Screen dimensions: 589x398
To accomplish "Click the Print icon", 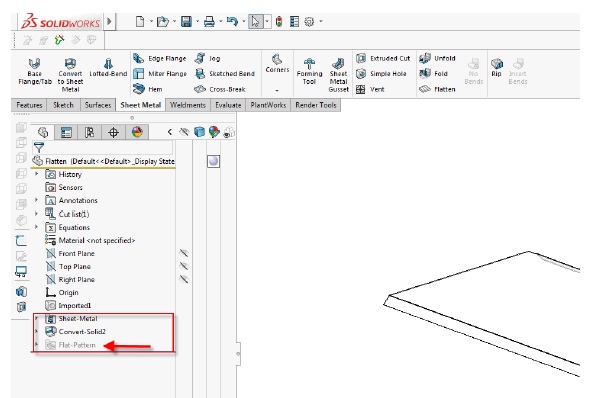I will [209, 21].
